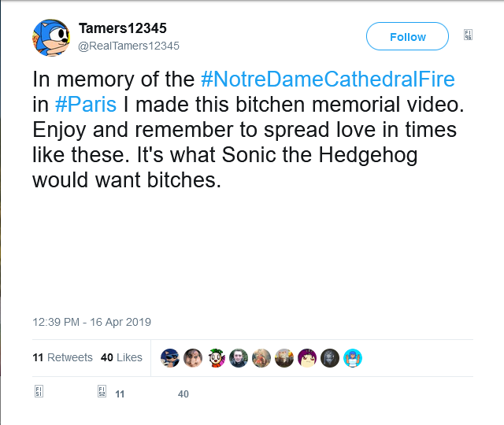Open the tweet options caret icon
The image size is (504, 425).
click(x=468, y=35)
